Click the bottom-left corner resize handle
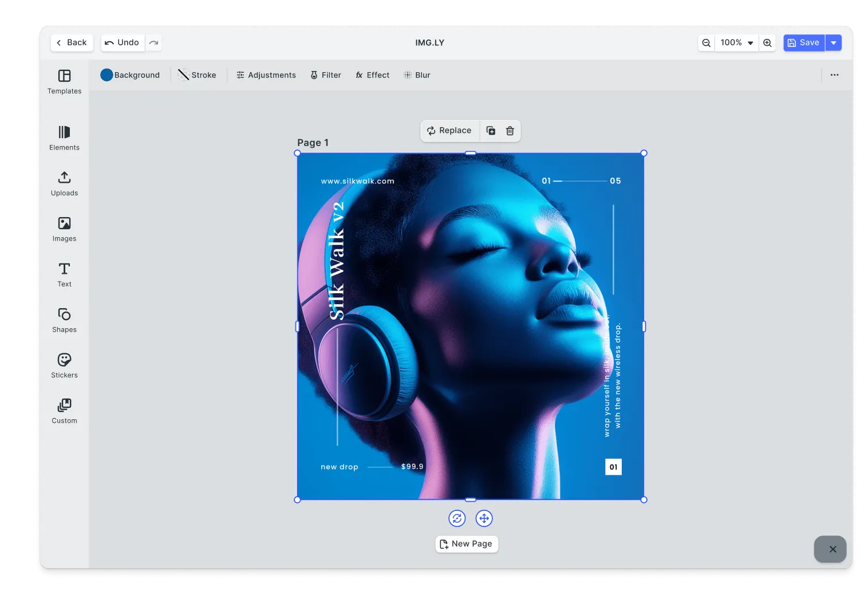Screen dimensions: 868x614 (x=297, y=500)
